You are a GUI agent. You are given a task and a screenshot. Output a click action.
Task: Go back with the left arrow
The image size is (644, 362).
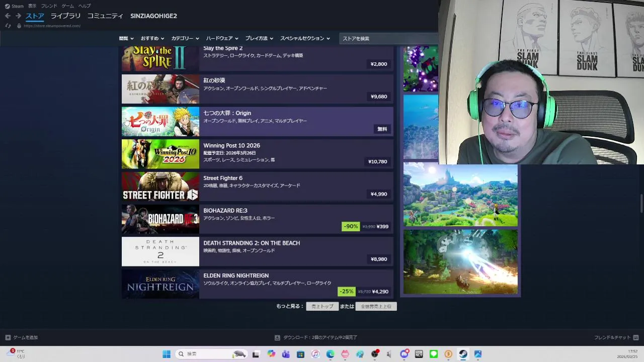point(8,16)
